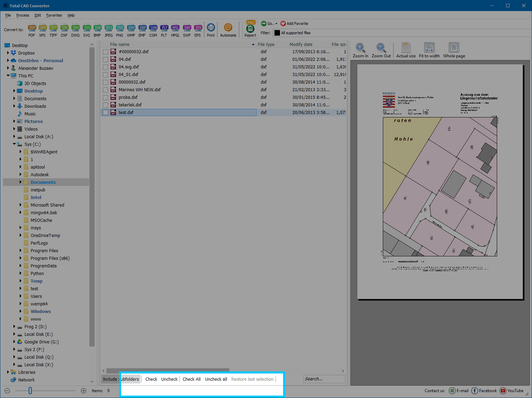Screen dimensions: 532x398
Task: Open the Favorites menu
Action: (54, 15)
